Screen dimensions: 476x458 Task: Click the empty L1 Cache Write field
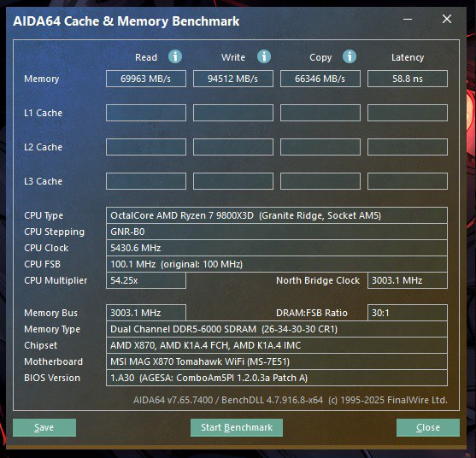[x=233, y=113]
